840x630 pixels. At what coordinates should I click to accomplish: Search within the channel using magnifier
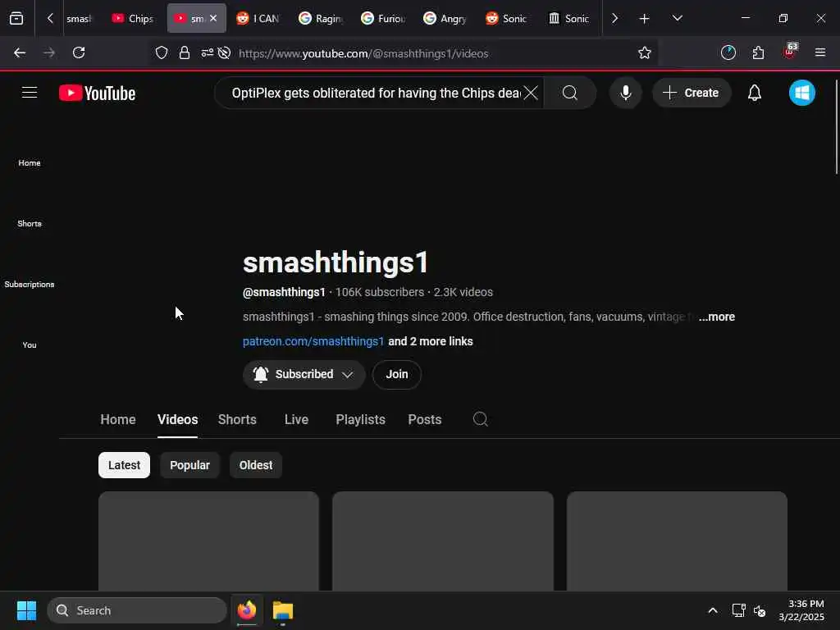481,419
